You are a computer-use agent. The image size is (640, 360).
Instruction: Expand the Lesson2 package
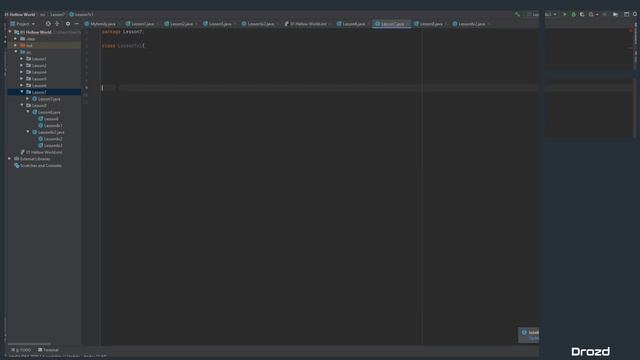coord(22,65)
